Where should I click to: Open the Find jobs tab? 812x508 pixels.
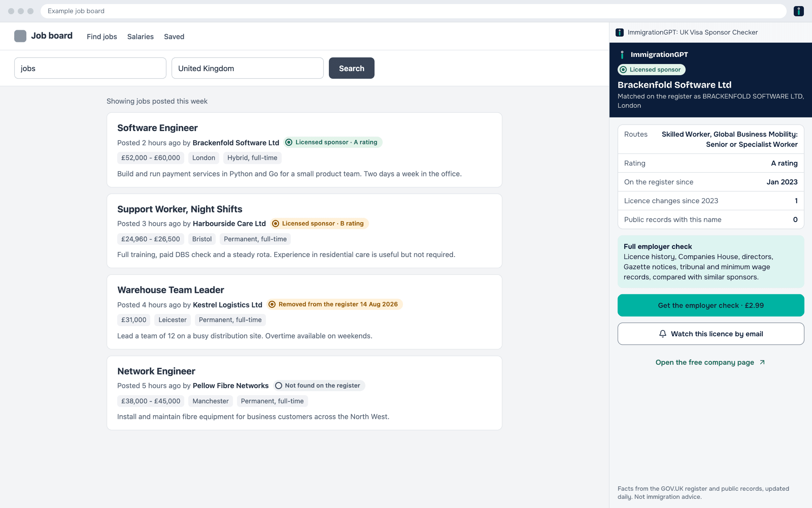[102, 37]
